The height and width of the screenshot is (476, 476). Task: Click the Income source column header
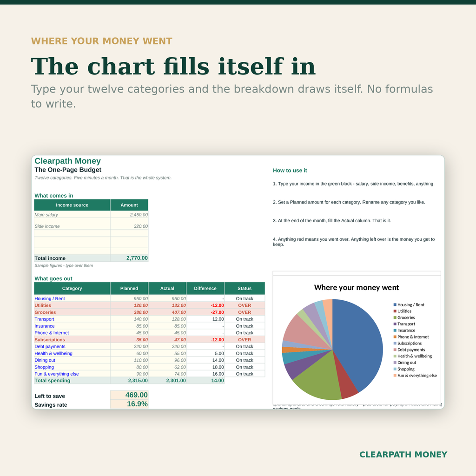[x=72, y=205]
